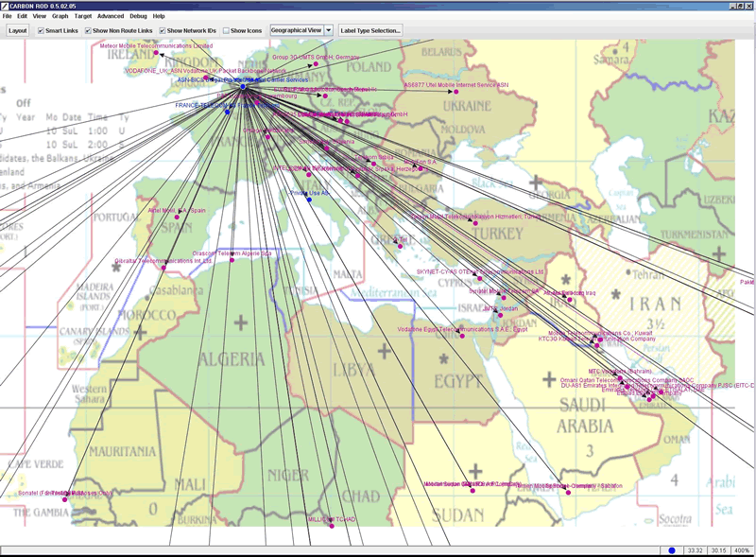Click the SKYNET-CY-AS OTEnet Cyprus node
Image resolution: width=756 pixels, height=557 pixels.
click(x=479, y=278)
